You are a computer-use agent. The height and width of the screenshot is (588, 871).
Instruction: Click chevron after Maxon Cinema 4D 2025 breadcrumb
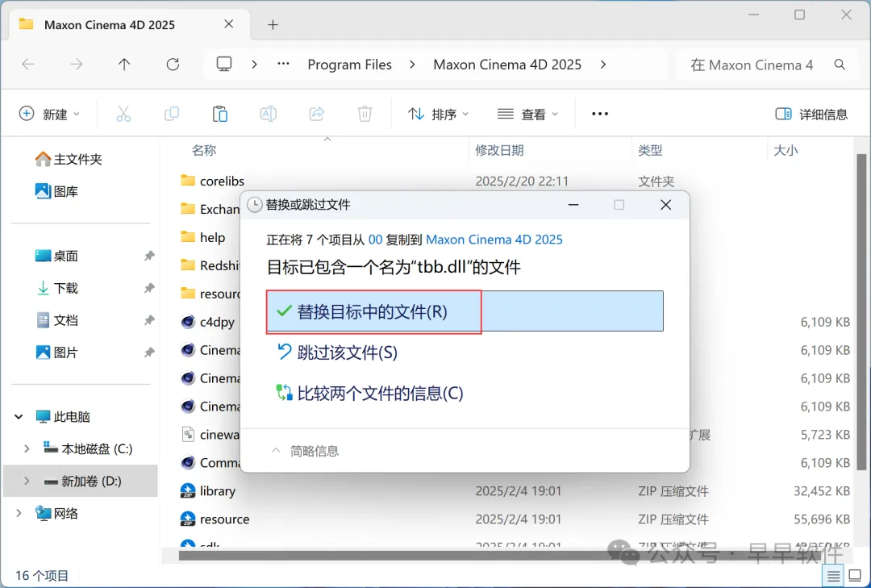point(603,65)
